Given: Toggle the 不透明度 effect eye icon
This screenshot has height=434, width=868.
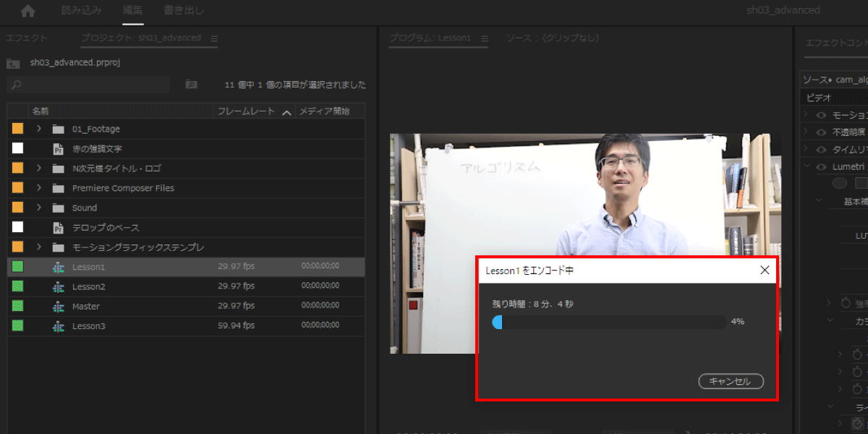Looking at the screenshot, I should pos(821,132).
